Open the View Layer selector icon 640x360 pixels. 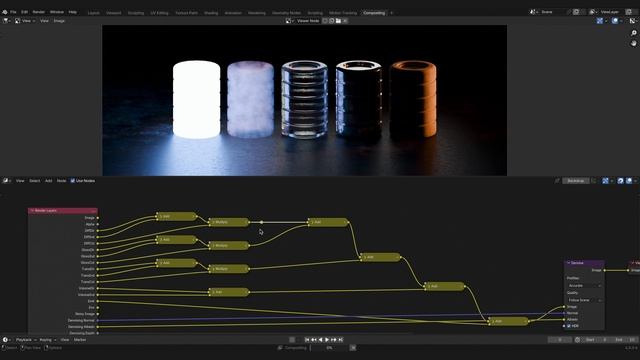point(593,12)
